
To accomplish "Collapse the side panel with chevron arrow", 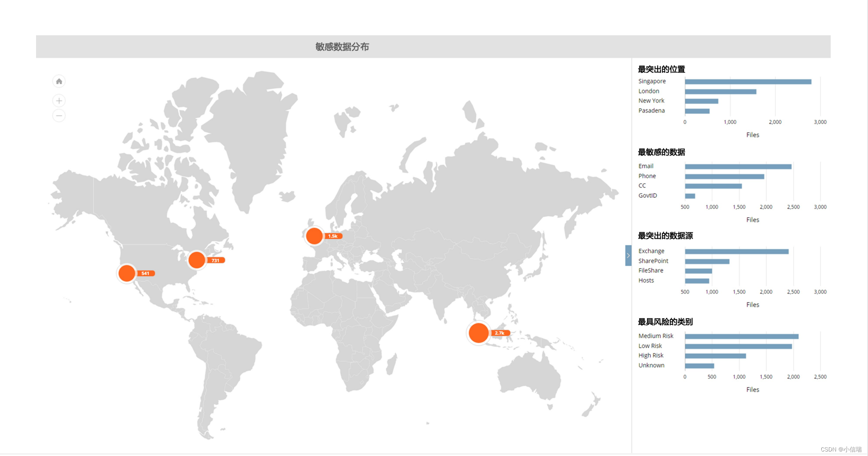I will 628,255.
